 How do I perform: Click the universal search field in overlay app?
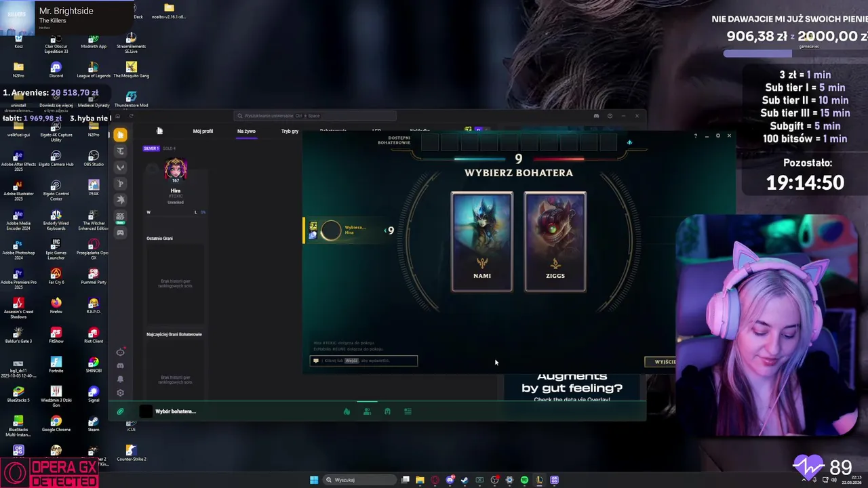(315, 116)
